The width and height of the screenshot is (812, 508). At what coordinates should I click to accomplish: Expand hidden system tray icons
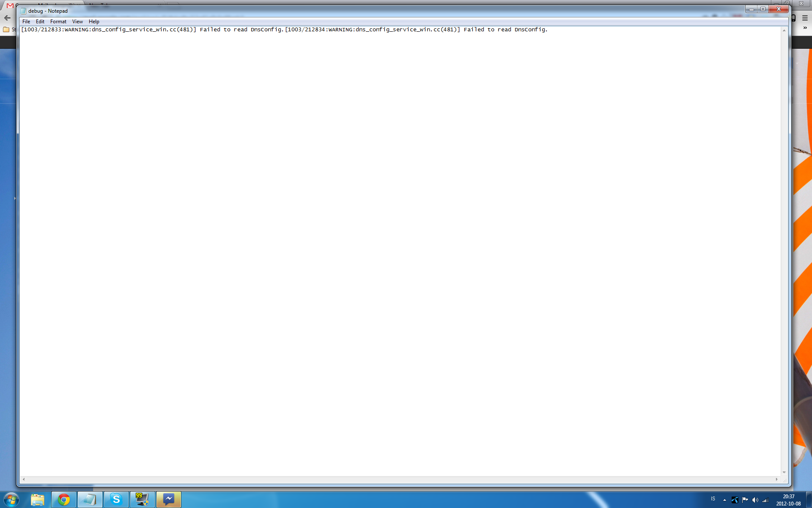tap(724, 501)
